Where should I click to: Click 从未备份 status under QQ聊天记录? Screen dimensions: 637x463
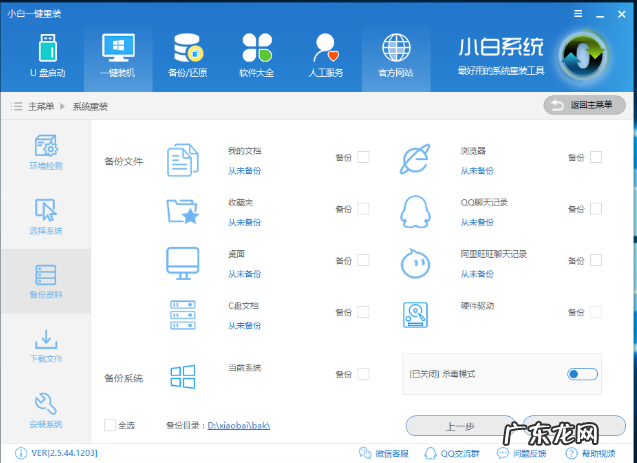477,223
